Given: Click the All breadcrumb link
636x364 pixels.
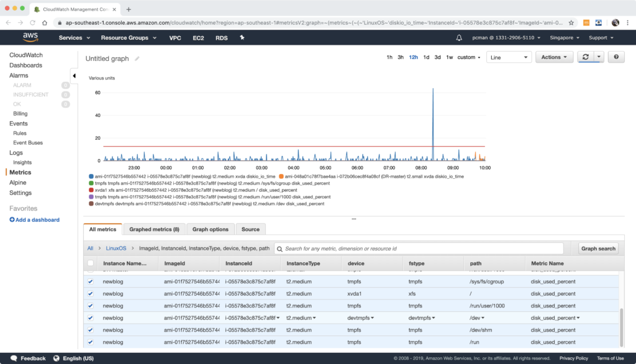Looking at the screenshot, I should tap(90, 248).
